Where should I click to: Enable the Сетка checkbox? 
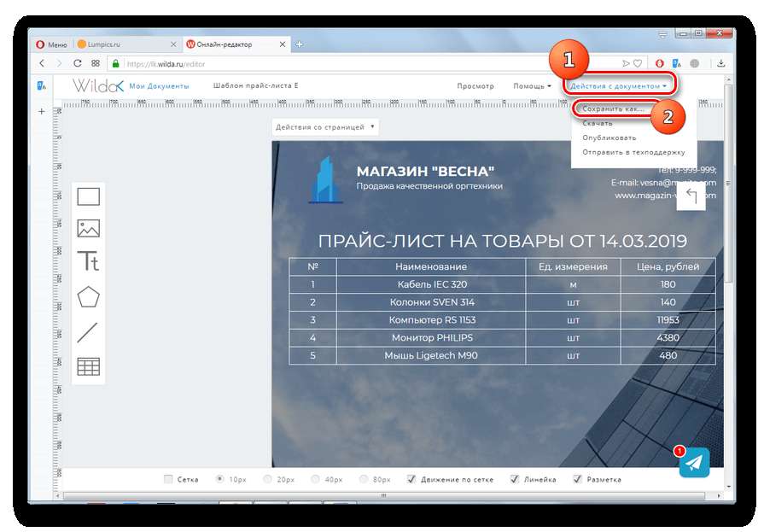pos(168,479)
